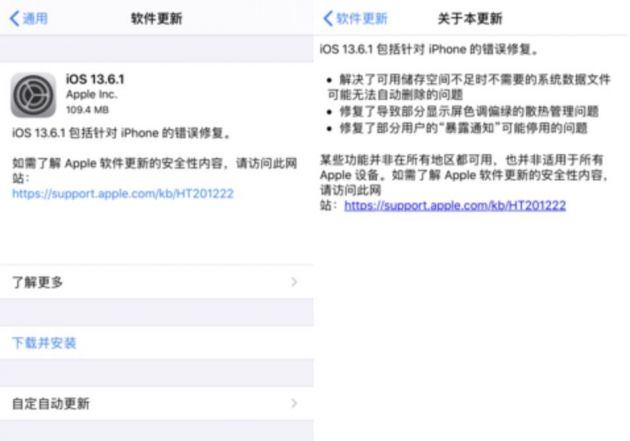Open the support.apple.com link on the left screen
This screenshot has width=630, height=441.
123,194
